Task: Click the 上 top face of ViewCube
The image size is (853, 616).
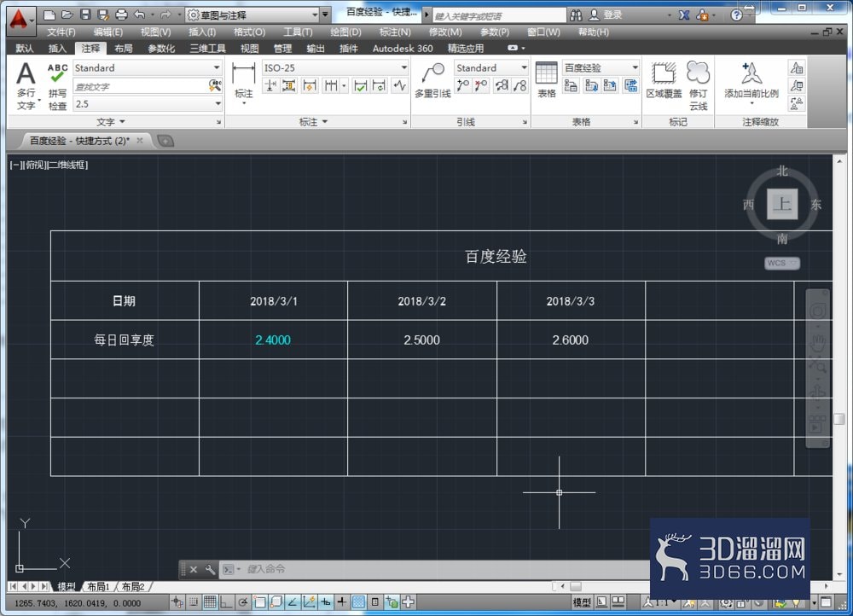Action: click(782, 204)
